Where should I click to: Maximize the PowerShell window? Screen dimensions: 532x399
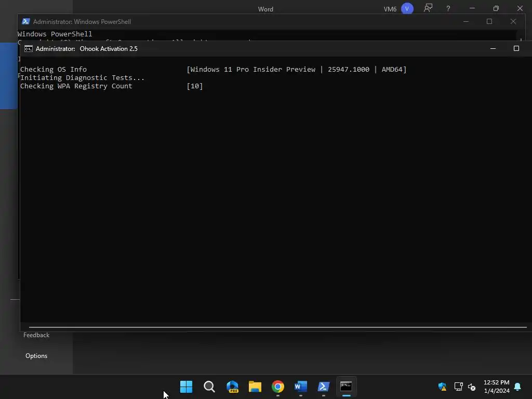[x=489, y=21]
